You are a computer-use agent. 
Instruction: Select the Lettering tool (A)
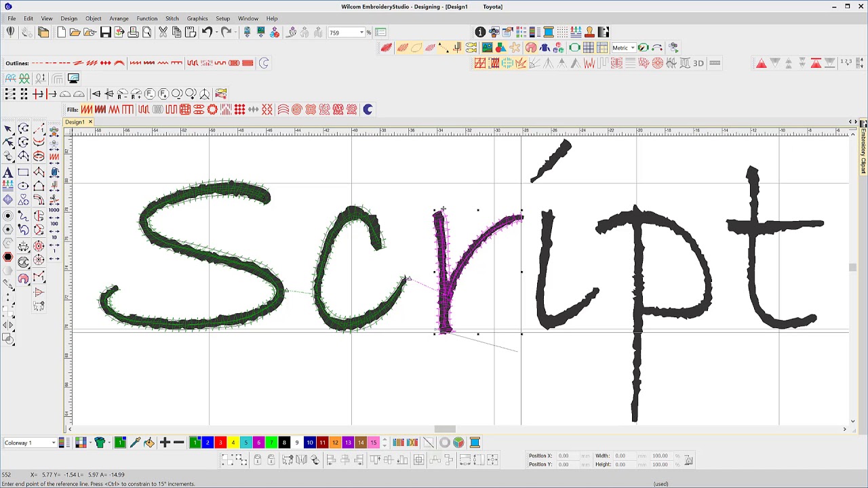pos(8,173)
